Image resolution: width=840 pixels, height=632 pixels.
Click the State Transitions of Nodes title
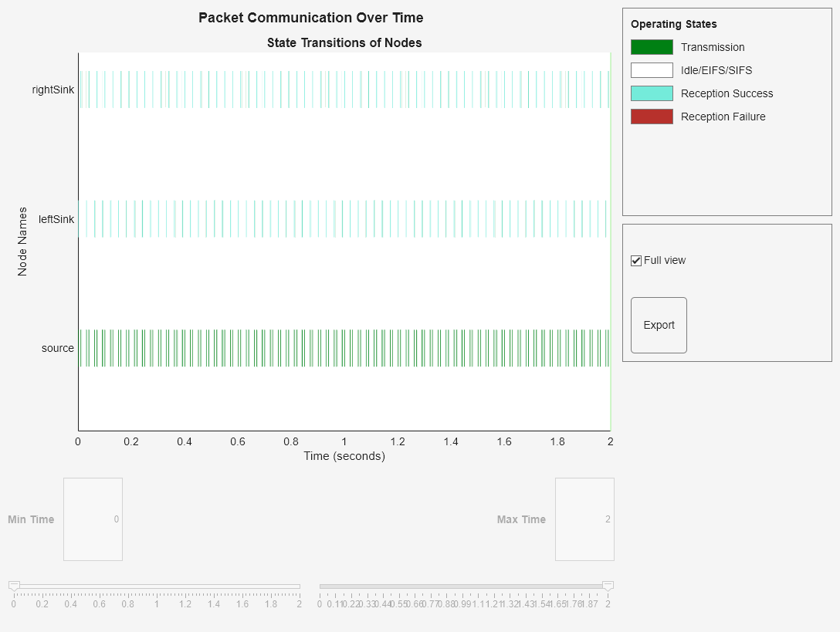click(x=344, y=42)
